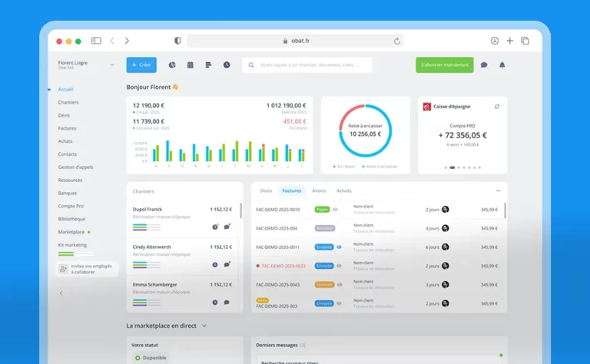Screen dimensions: 590x364
Task: Expand the Florent Liogre account dropdown
Action: tap(112, 65)
